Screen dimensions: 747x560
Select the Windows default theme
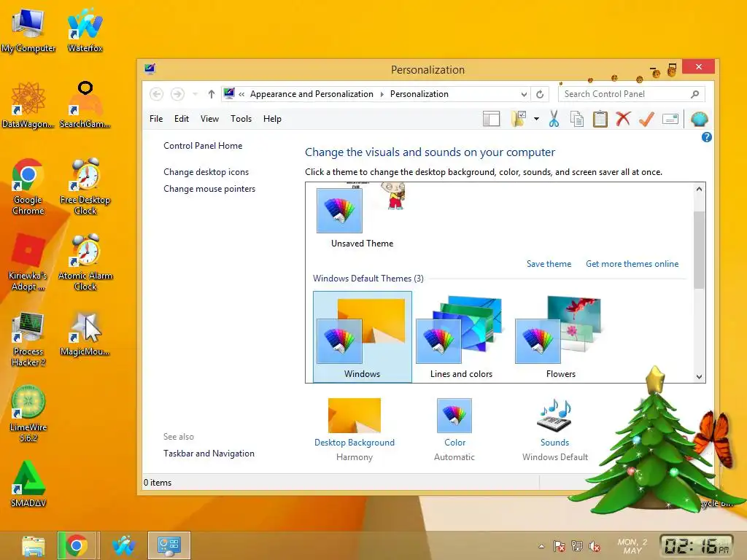pos(362,337)
